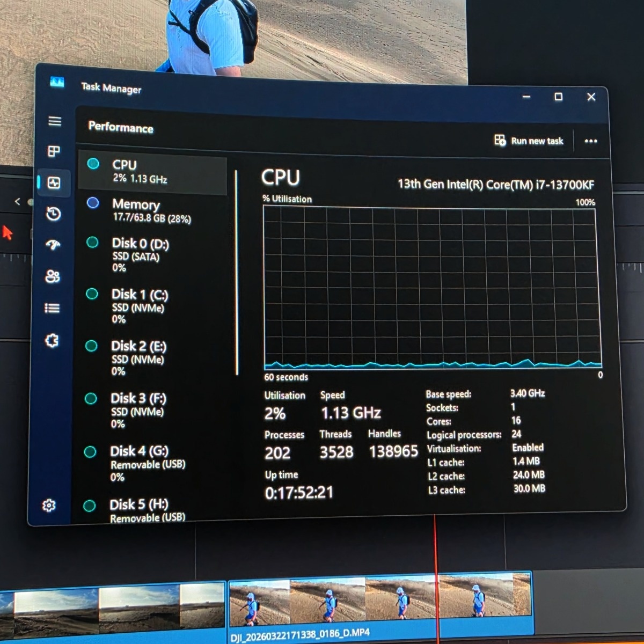Select Disk 3 (F:) NVMe entry
Screen dimensions: 644x644
(x=138, y=411)
